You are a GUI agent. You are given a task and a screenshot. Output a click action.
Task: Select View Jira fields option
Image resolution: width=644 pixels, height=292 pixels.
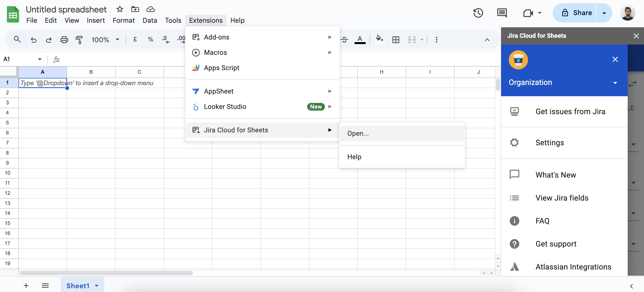pyautogui.click(x=562, y=198)
